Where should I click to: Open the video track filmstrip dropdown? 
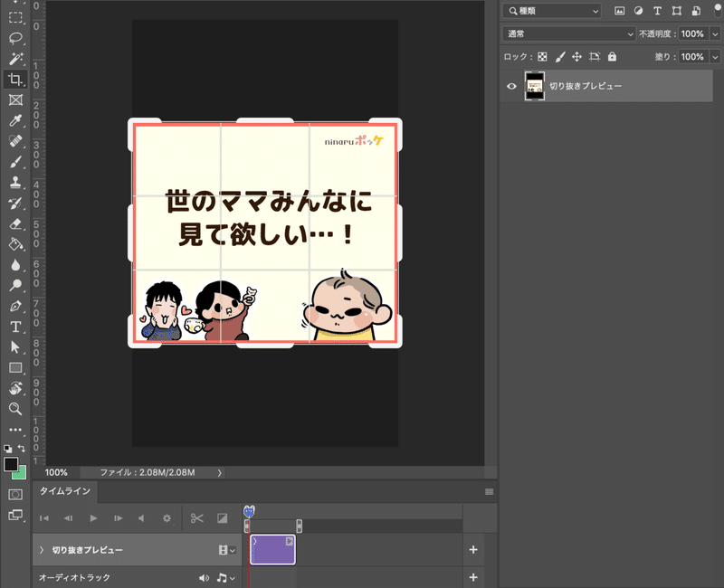(227, 550)
